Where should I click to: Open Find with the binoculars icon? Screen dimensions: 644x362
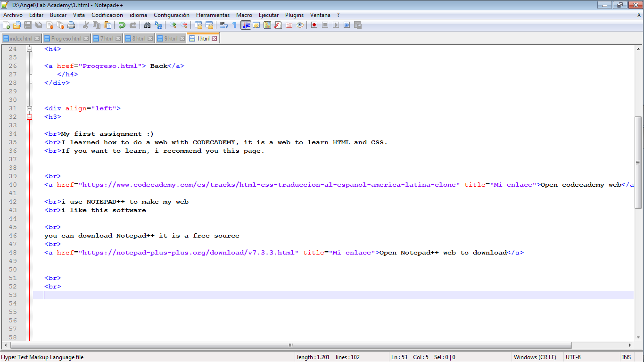pyautogui.click(x=148, y=25)
